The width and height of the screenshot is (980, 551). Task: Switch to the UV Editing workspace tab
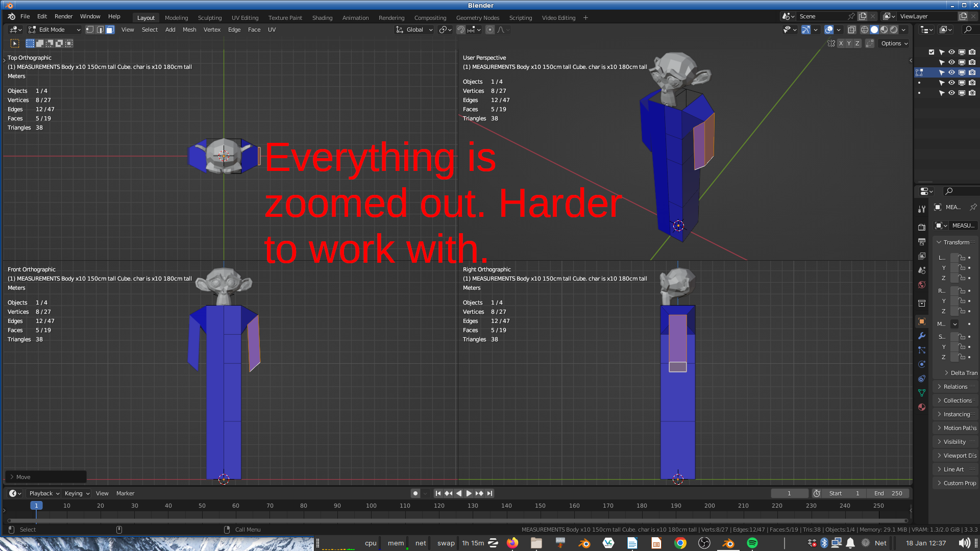tap(245, 17)
